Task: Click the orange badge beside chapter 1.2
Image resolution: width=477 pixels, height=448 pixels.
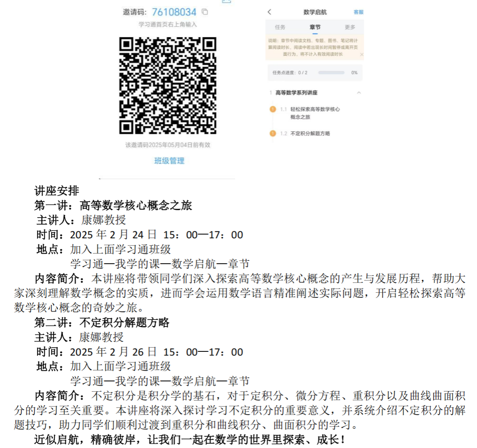Action: 272,134
